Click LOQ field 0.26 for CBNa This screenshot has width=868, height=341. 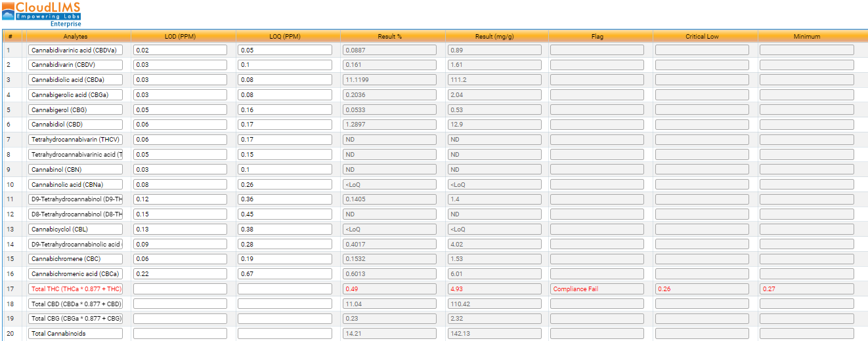click(x=285, y=184)
